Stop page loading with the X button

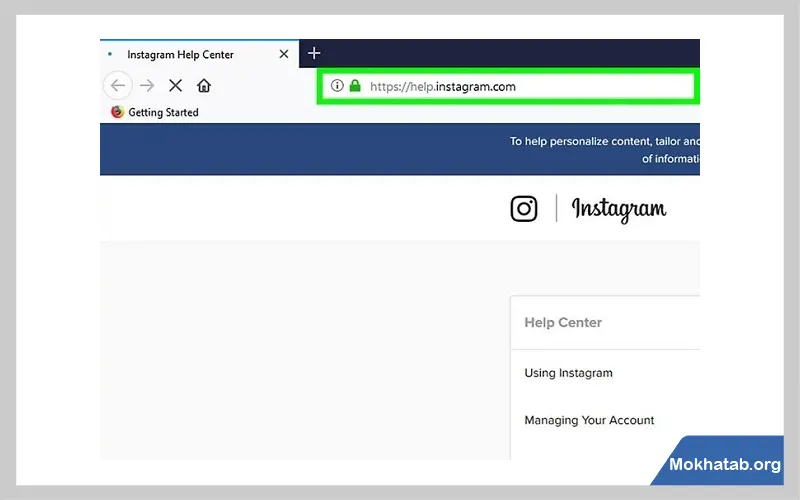pyautogui.click(x=176, y=86)
